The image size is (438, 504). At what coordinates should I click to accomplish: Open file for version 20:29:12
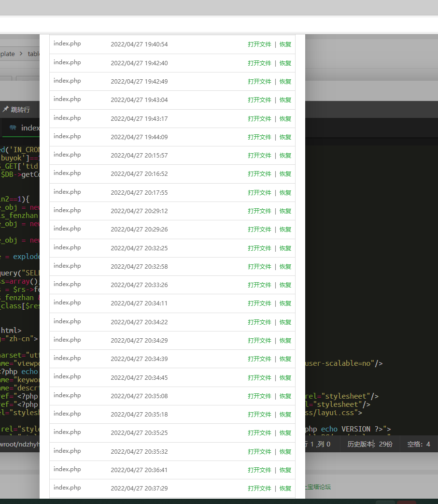click(x=259, y=211)
